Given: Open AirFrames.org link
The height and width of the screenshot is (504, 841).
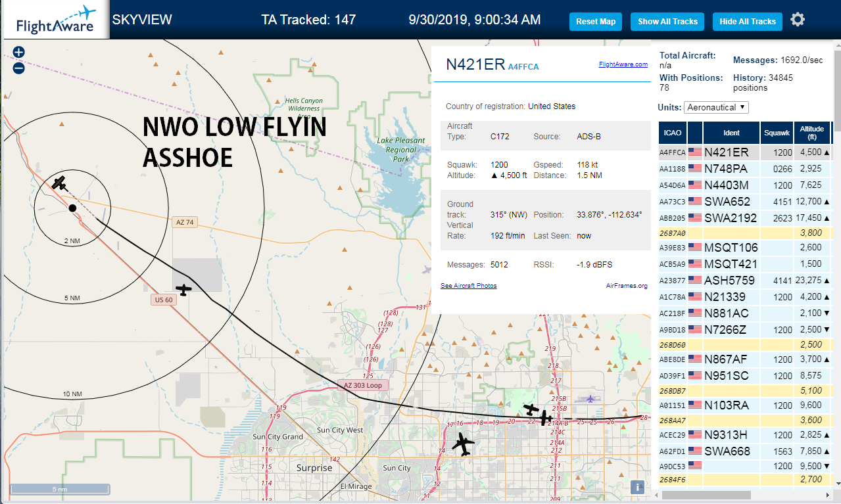Looking at the screenshot, I should tap(627, 285).
